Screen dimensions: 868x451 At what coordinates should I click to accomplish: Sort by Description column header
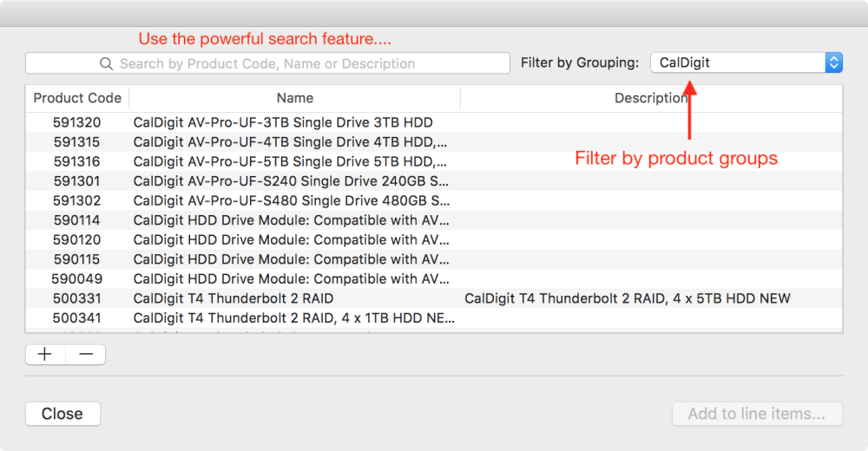651,98
